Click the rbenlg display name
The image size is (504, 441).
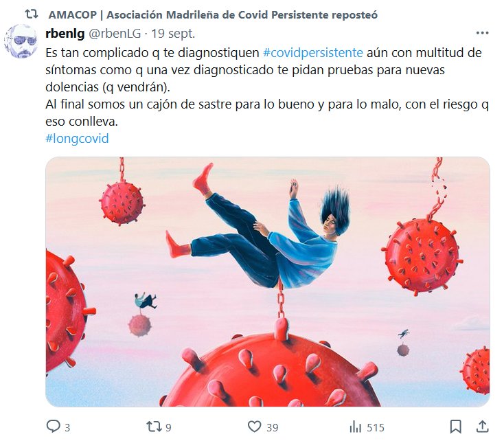[65, 33]
